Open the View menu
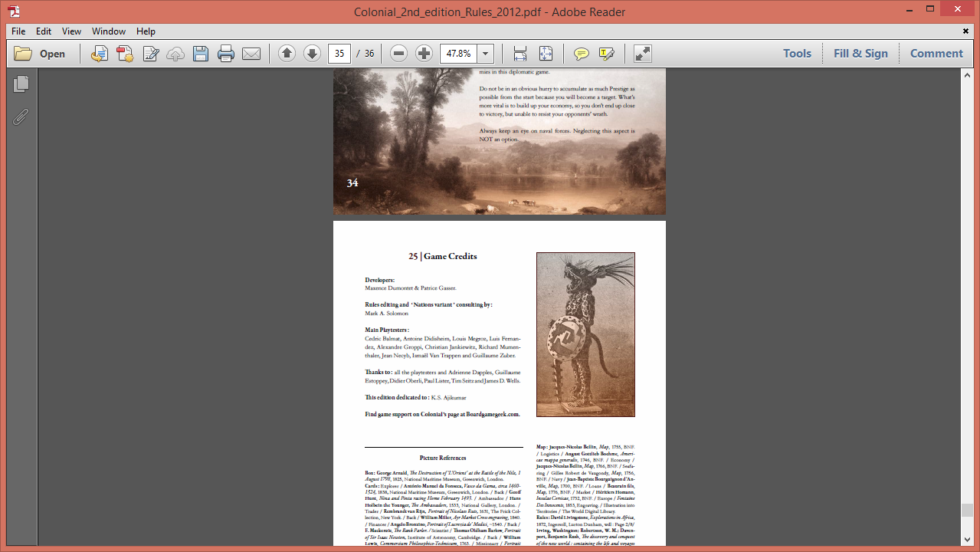Image resolution: width=980 pixels, height=552 pixels. point(71,31)
